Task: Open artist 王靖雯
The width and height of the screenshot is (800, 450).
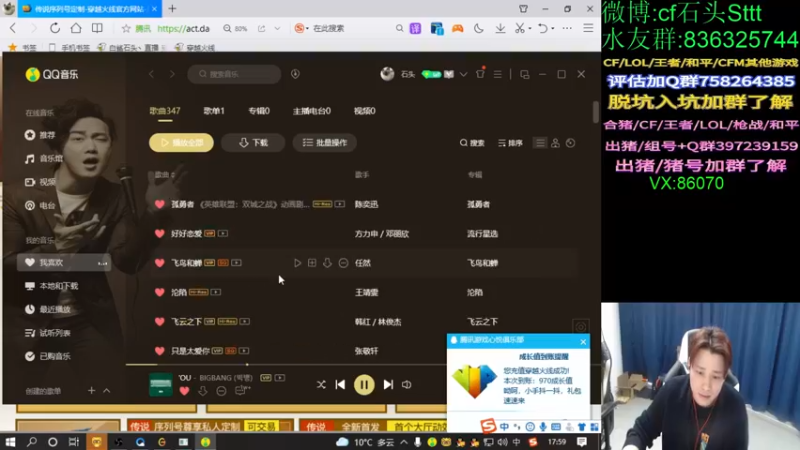Action: 366,292
